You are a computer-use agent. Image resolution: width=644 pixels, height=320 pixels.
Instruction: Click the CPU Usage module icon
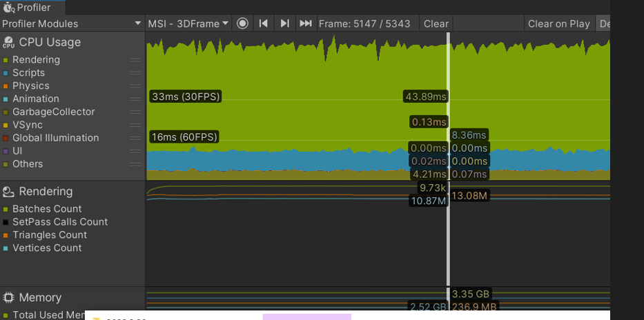coord(8,42)
